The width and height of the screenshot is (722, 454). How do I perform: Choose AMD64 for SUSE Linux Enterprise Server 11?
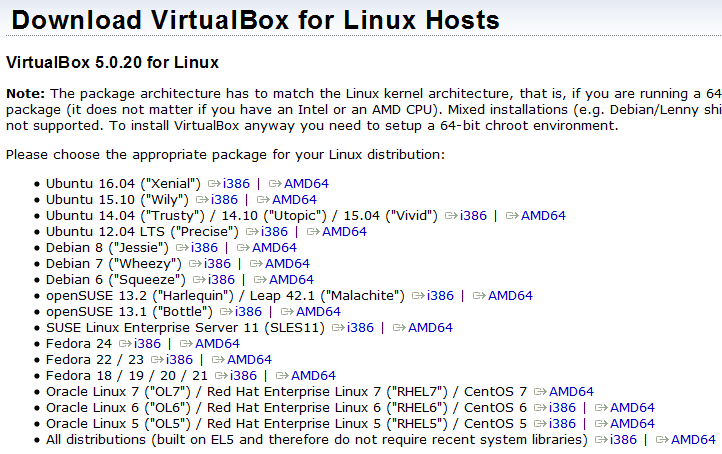coord(430,328)
